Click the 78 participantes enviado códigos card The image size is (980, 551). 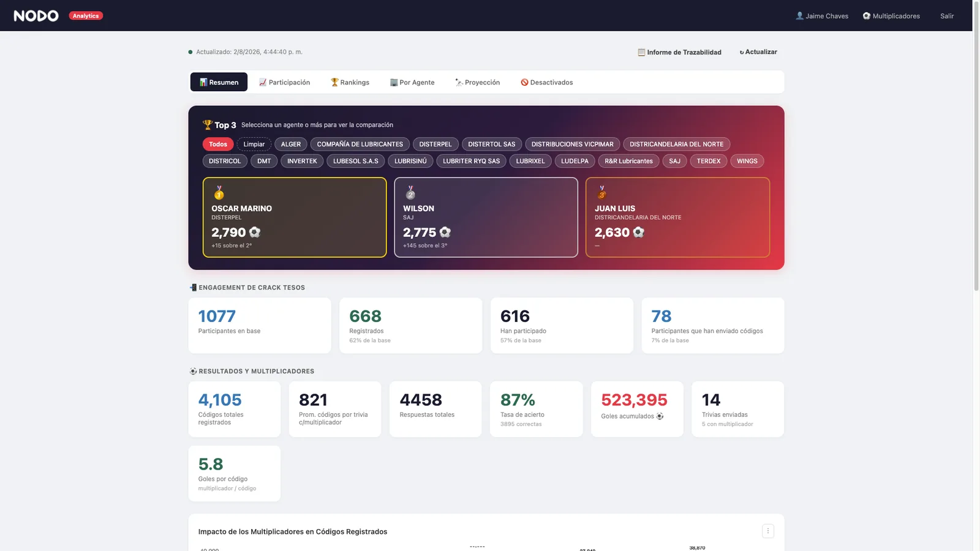pyautogui.click(x=713, y=326)
